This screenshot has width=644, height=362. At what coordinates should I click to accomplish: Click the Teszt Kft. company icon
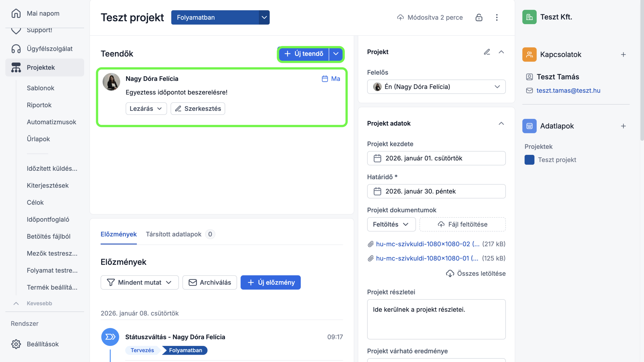point(529,17)
